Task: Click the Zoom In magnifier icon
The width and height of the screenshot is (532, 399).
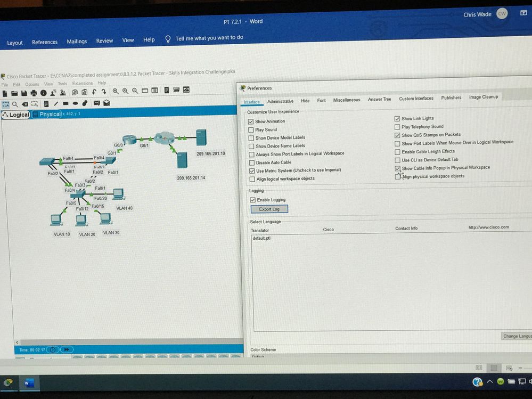Action: pyautogui.click(x=116, y=91)
